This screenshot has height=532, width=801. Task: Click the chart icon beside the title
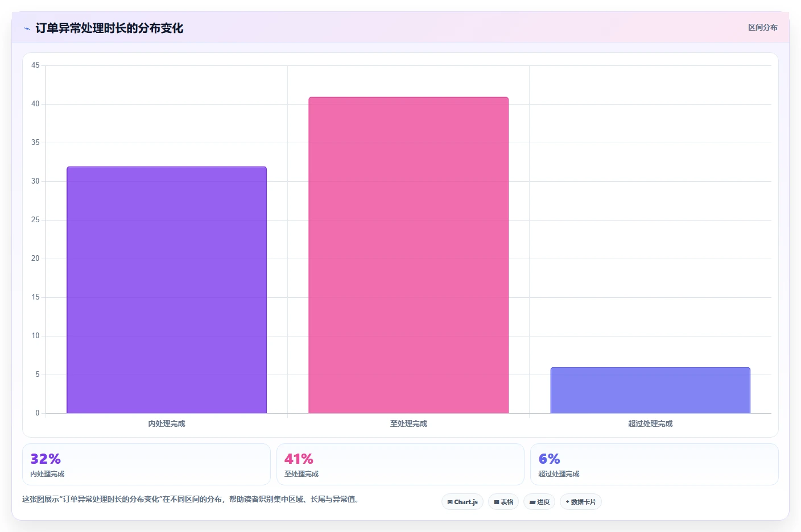coord(27,28)
